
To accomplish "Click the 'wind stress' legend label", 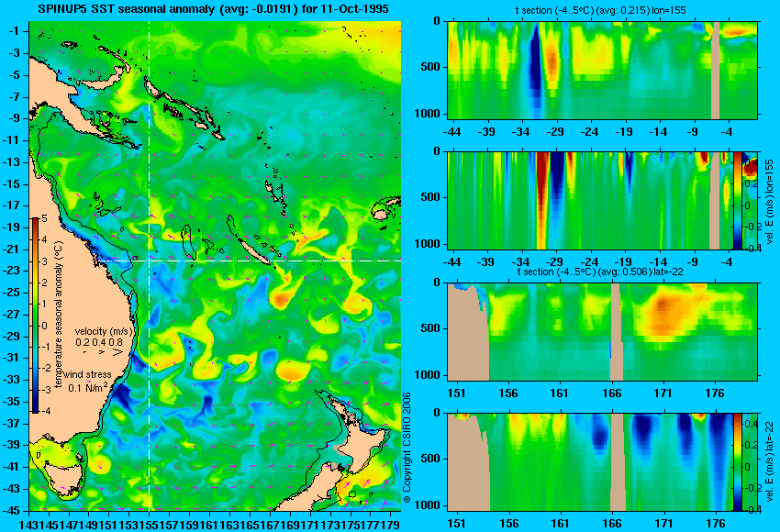I will point(87,374).
